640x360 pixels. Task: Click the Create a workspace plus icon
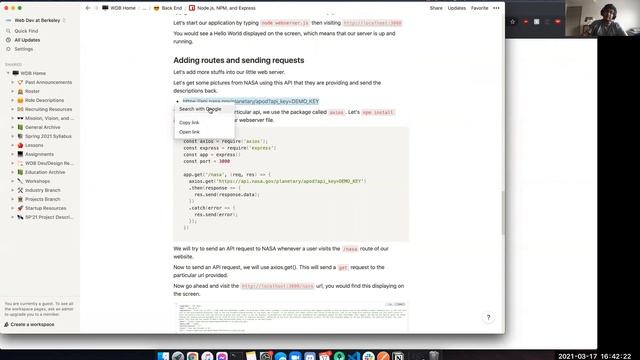click(x=7, y=324)
